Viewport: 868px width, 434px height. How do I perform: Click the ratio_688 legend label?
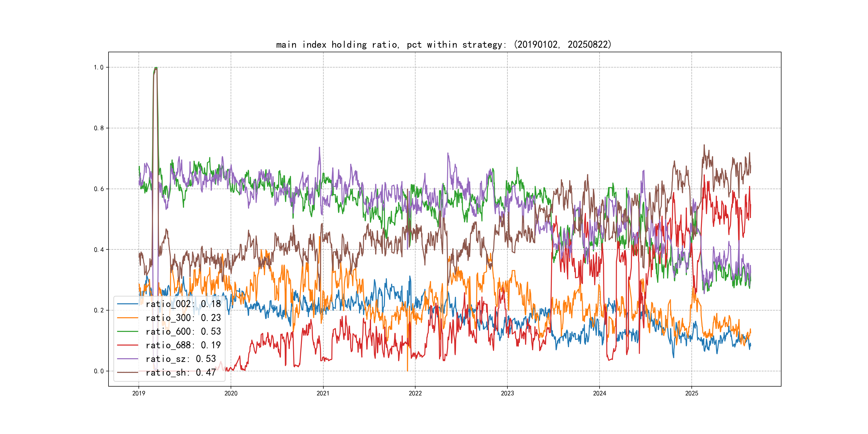183,345
